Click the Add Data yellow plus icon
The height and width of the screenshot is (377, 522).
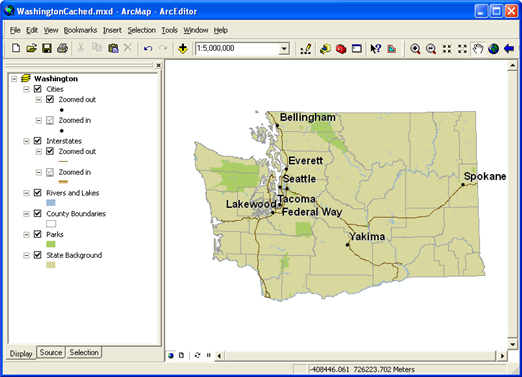click(x=183, y=49)
